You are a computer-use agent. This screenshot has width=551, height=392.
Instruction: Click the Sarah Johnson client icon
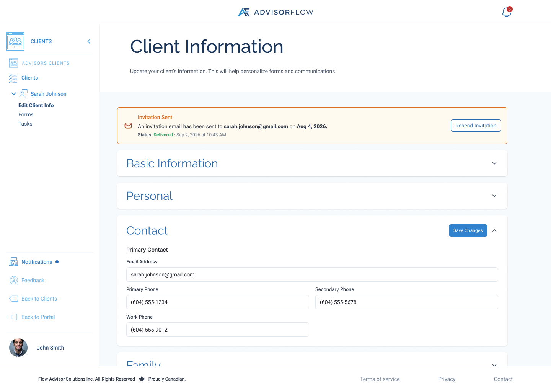pyautogui.click(x=23, y=94)
